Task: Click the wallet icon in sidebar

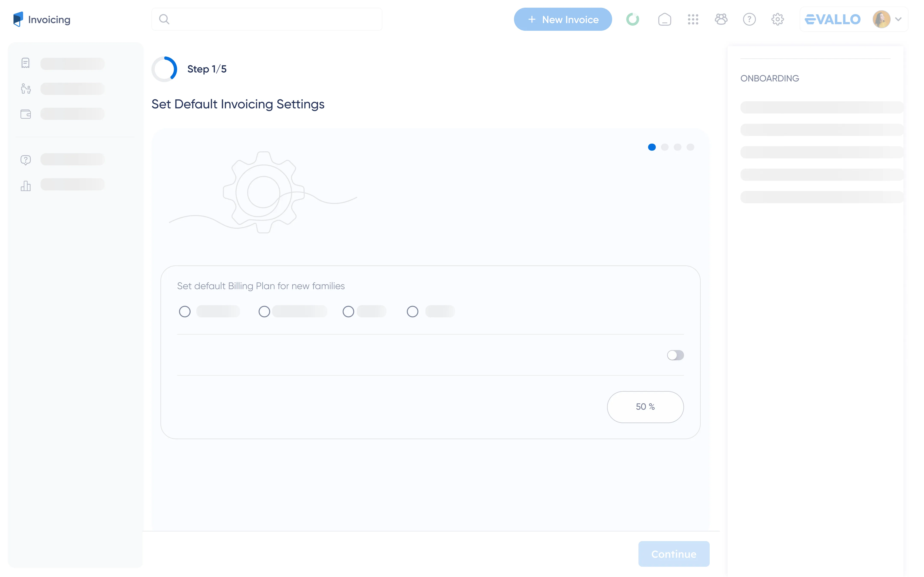Action: point(26,114)
